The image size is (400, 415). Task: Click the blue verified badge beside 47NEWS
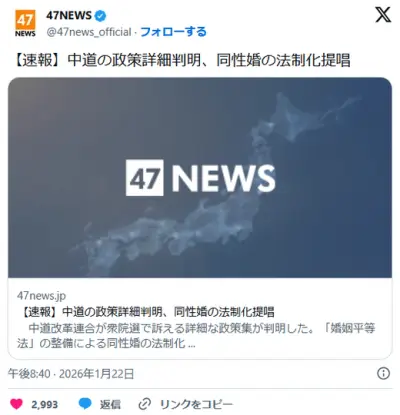101,16
